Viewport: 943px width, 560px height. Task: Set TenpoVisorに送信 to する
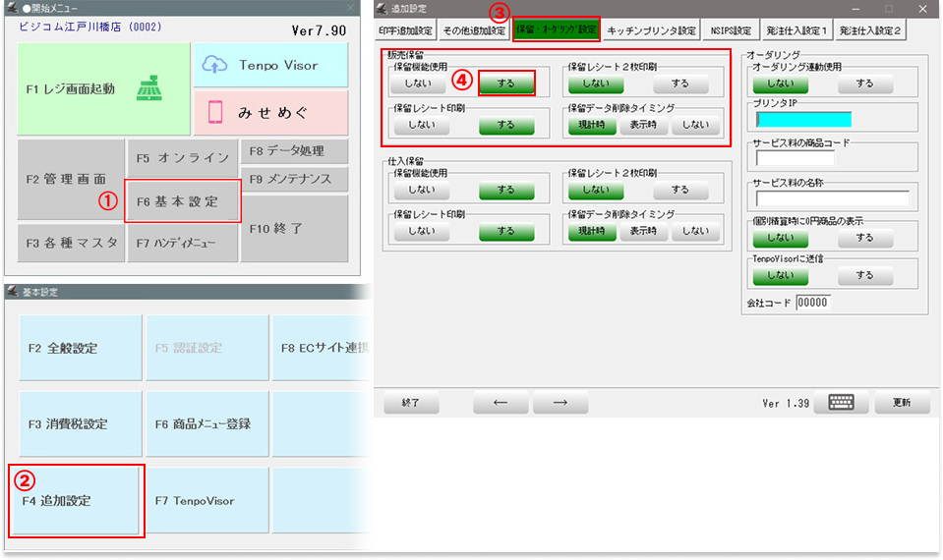(x=864, y=275)
